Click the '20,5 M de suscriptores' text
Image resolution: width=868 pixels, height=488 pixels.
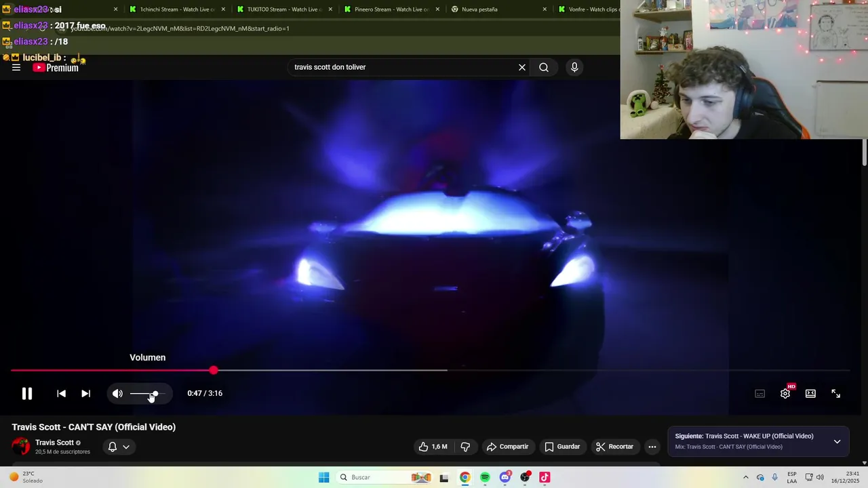(62, 452)
